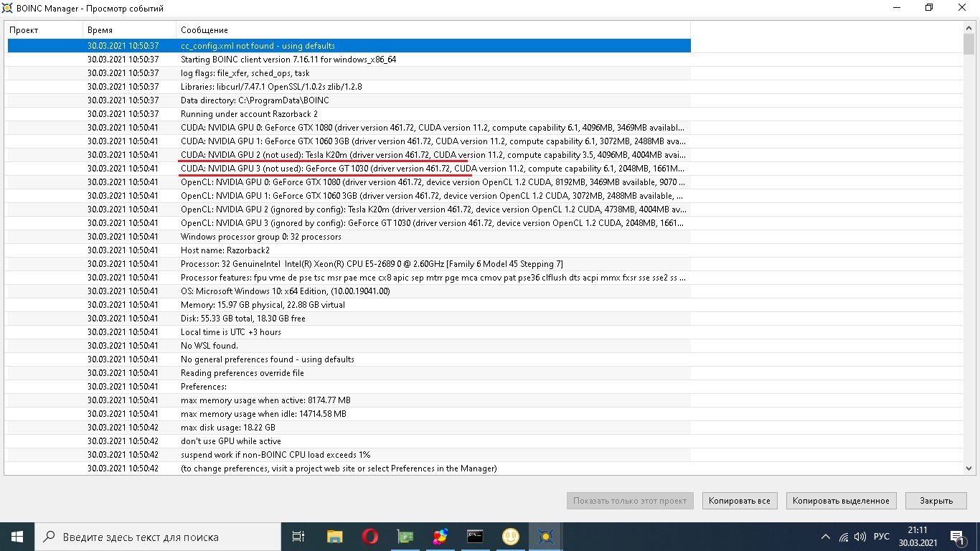
Task: Select the '(to change preferences, visit...' row
Action: tap(349, 468)
